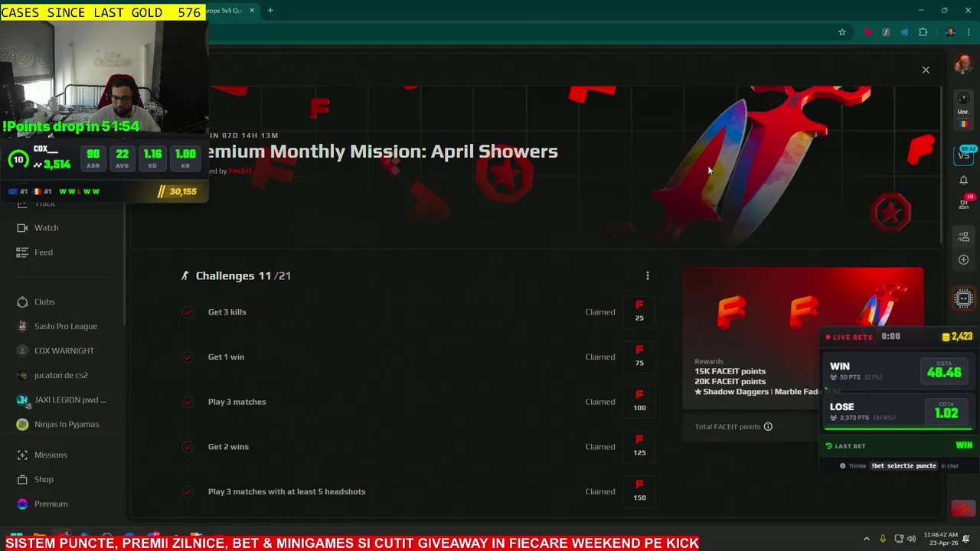Open Clubs in the left sidebar

tap(44, 302)
